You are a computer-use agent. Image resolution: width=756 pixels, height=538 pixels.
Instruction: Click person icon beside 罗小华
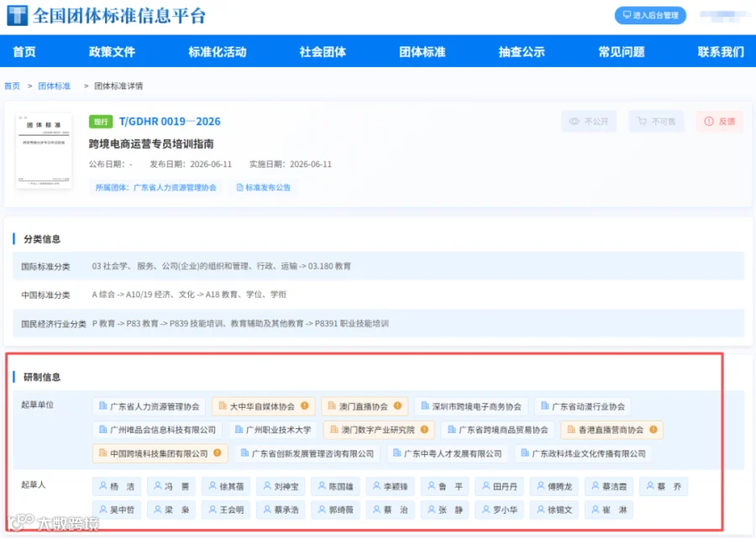[x=486, y=509]
